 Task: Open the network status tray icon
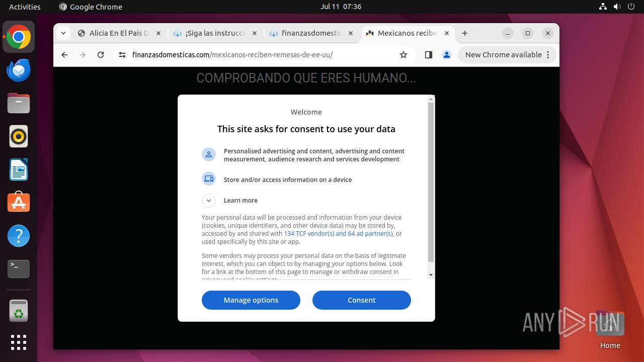point(603,7)
